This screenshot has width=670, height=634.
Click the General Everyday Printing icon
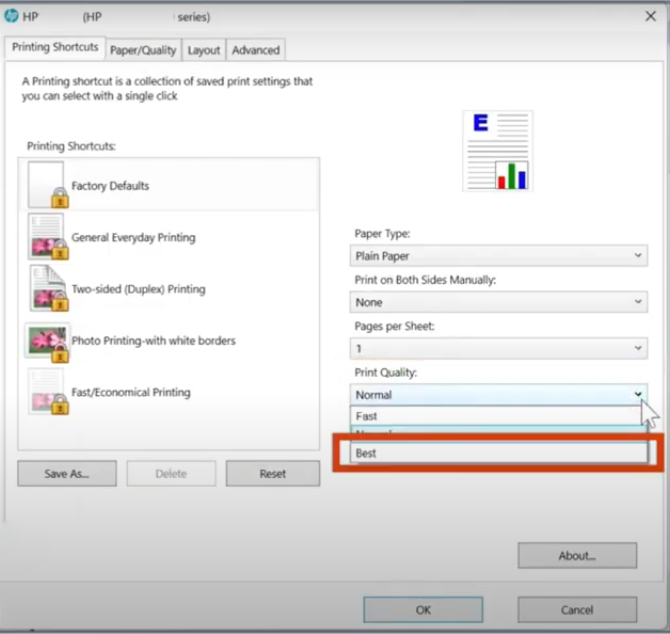[x=48, y=237]
